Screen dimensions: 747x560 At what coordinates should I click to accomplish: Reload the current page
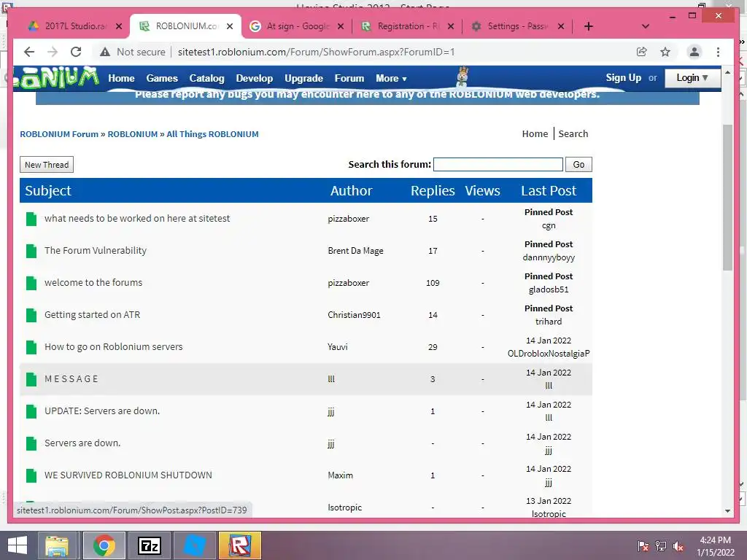[x=76, y=52]
